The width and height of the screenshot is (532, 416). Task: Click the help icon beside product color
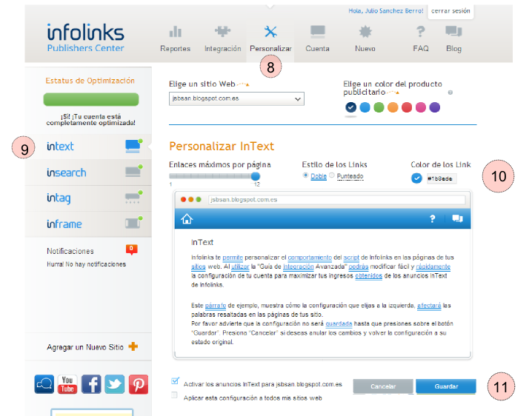pyautogui.click(x=450, y=93)
